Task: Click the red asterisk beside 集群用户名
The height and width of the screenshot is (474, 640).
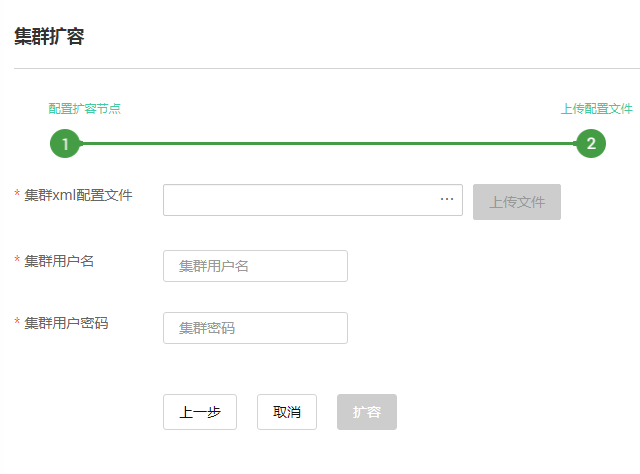Action: pyautogui.click(x=17, y=261)
